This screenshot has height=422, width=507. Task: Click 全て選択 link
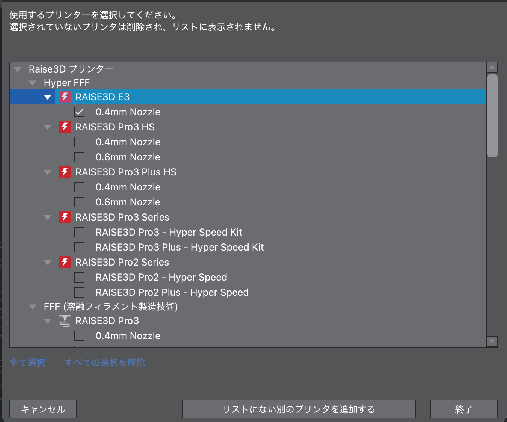pos(27,362)
